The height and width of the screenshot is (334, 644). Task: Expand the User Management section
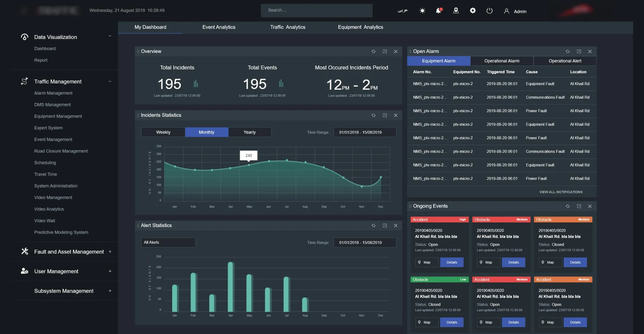click(110, 271)
